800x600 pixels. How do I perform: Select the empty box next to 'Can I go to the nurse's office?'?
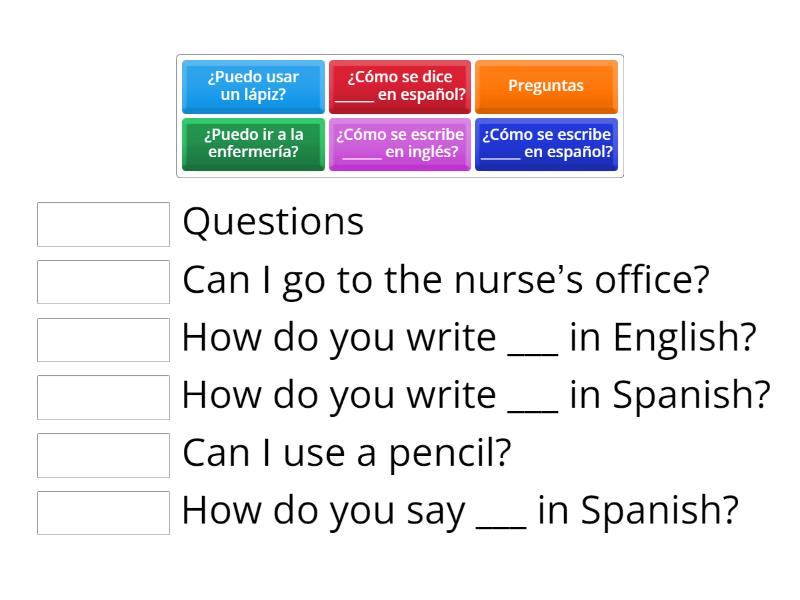[x=103, y=282]
